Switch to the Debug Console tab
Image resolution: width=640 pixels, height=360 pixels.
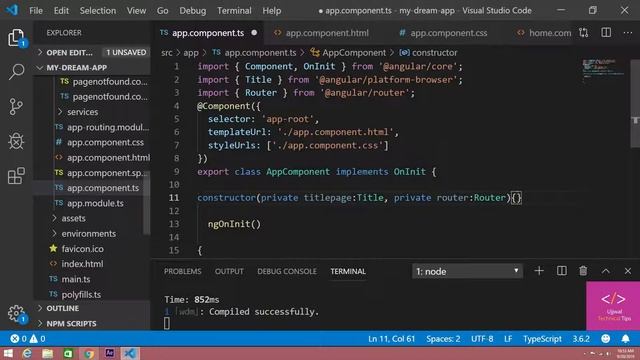[287, 271]
